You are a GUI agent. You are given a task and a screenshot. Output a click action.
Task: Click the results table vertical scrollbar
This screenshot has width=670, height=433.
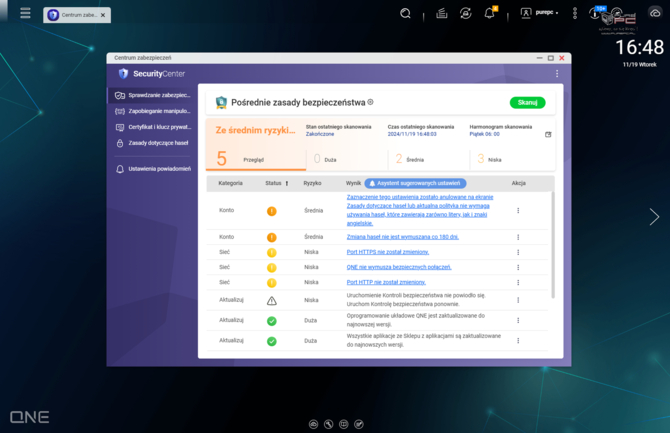click(553, 245)
